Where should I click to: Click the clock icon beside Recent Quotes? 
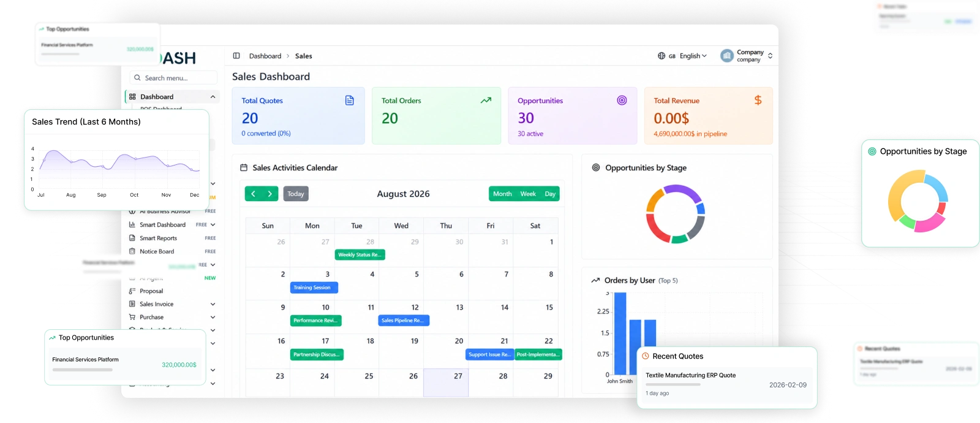646,356
